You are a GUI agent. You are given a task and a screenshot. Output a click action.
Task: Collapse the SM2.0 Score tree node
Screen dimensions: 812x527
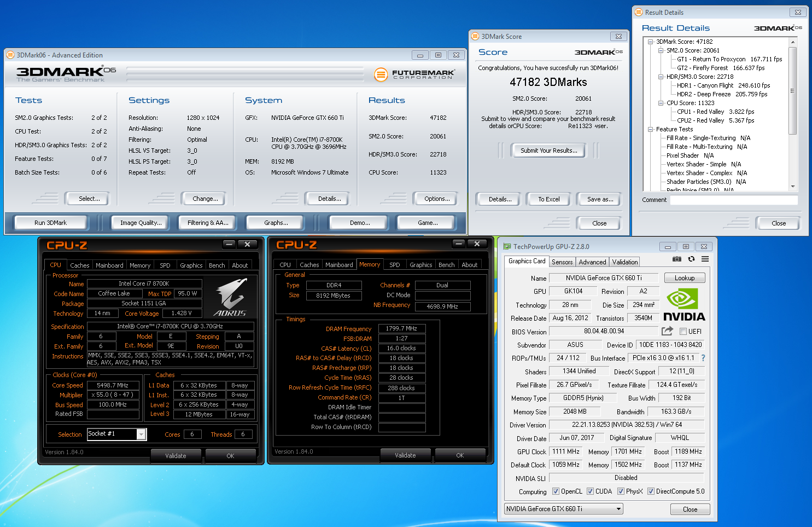pyautogui.click(x=661, y=50)
